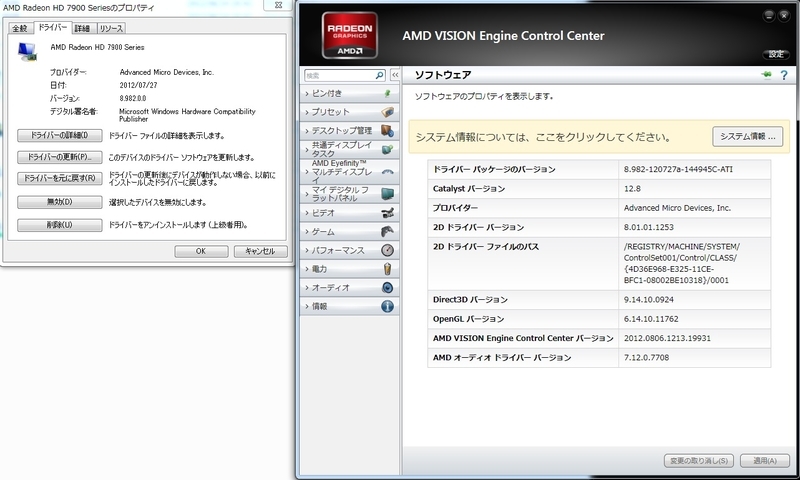Open the リソース tab

click(111, 29)
